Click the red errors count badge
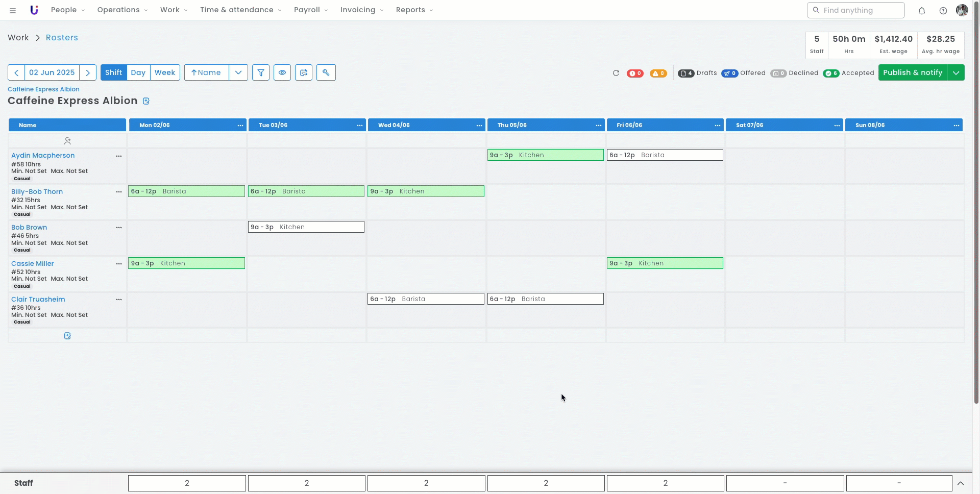The width and height of the screenshot is (980, 494). tap(635, 73)
